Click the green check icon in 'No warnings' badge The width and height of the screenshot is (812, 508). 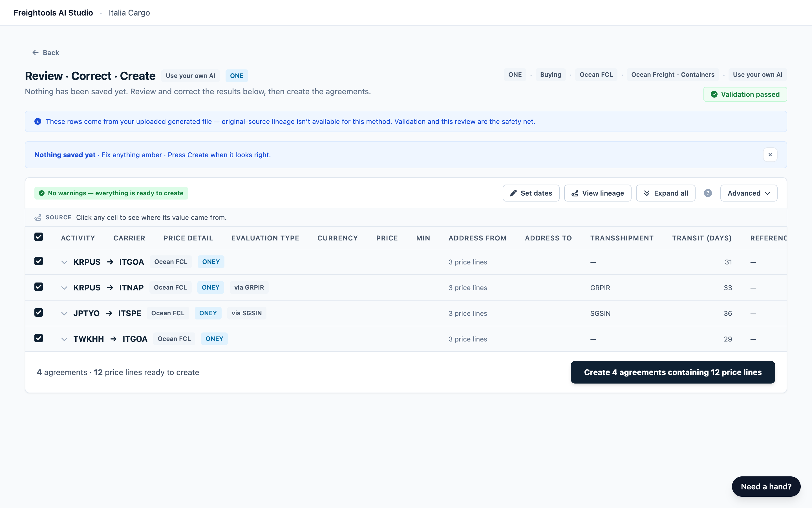(42, 193)
